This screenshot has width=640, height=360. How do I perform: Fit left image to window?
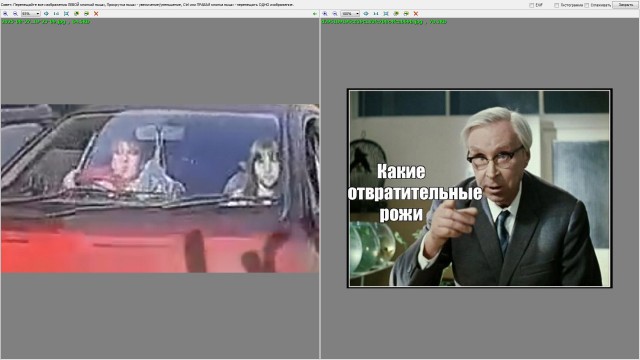tap(66, 13)
